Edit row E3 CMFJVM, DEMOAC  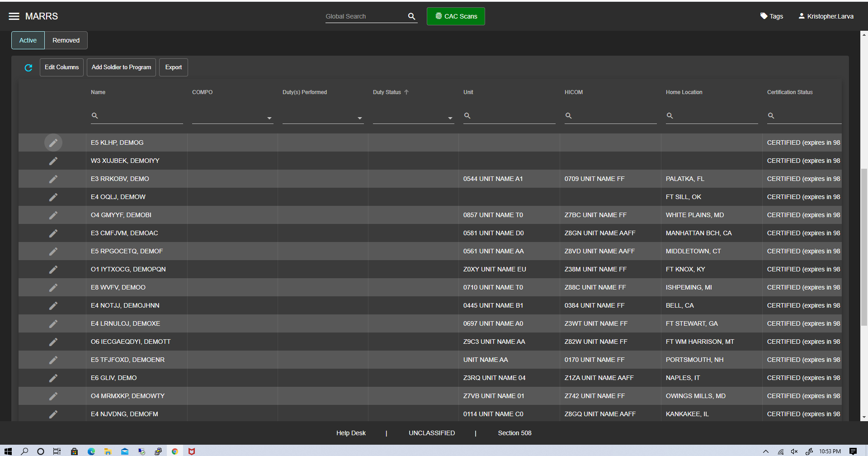53,233
